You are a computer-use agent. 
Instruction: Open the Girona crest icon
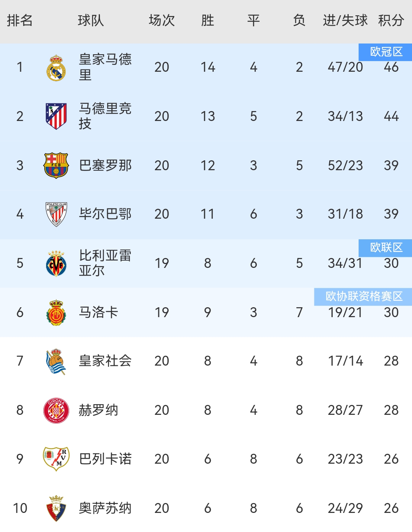(x=56, y=410)
